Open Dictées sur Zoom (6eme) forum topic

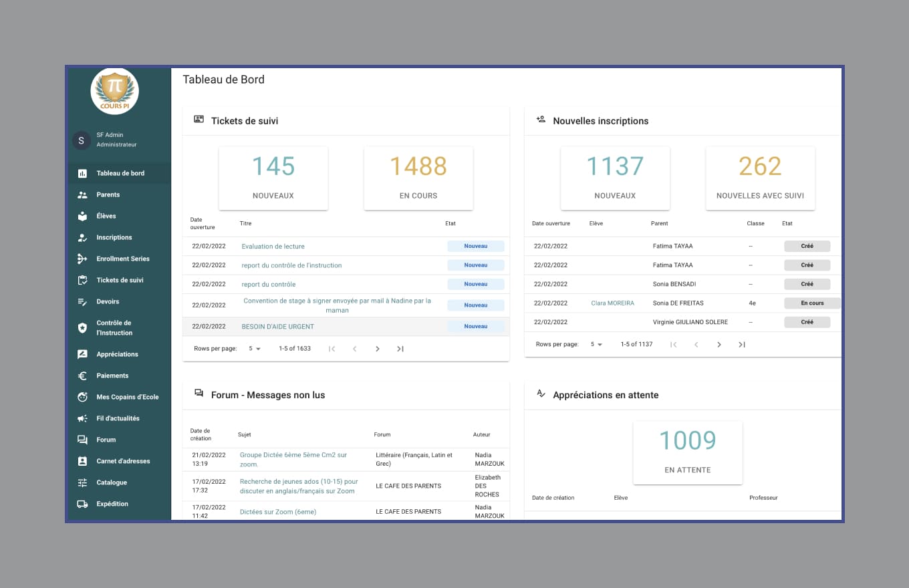(278, 512)
